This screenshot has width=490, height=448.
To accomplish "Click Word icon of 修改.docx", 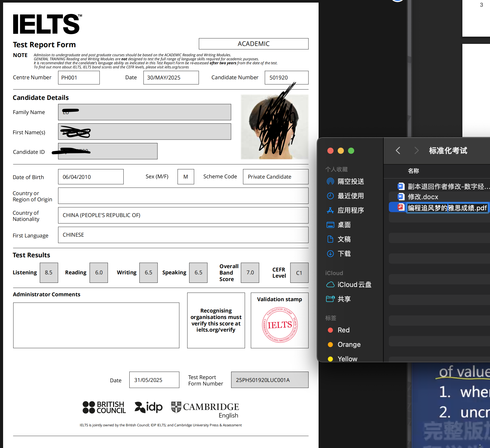I will click(401, 197).
